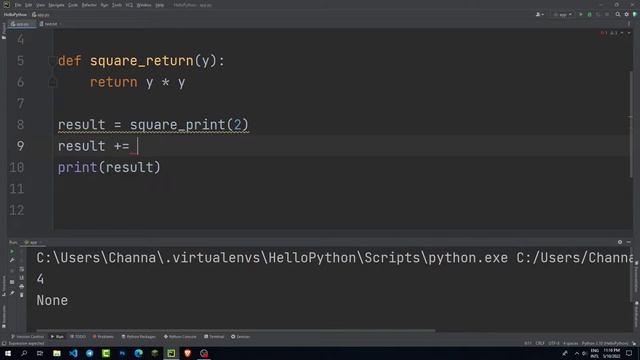Open the Windows Start menu
This screenshot has height=360, width=640.
click(x=8, y=353)
